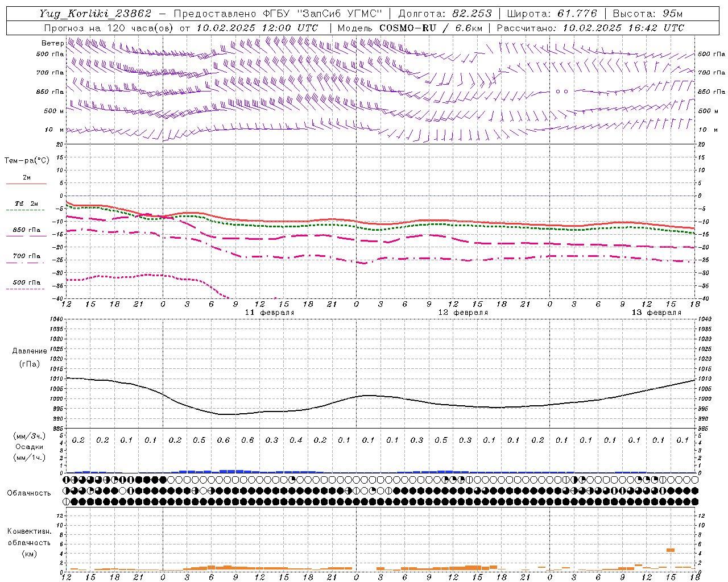Click the 'Осадки' precipitation label
728x582 pixels.
(x=30, y=447)
